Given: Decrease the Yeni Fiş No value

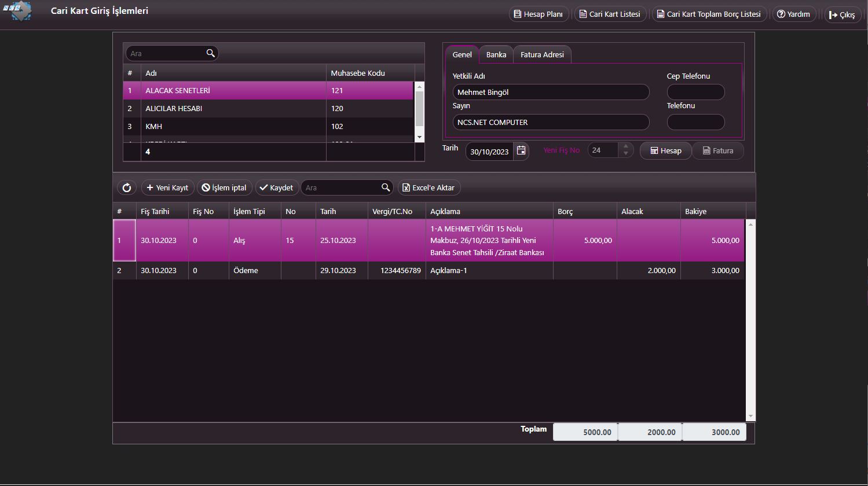Looking at the screenshot, I should pyautogui.click(x=626, y=154).
